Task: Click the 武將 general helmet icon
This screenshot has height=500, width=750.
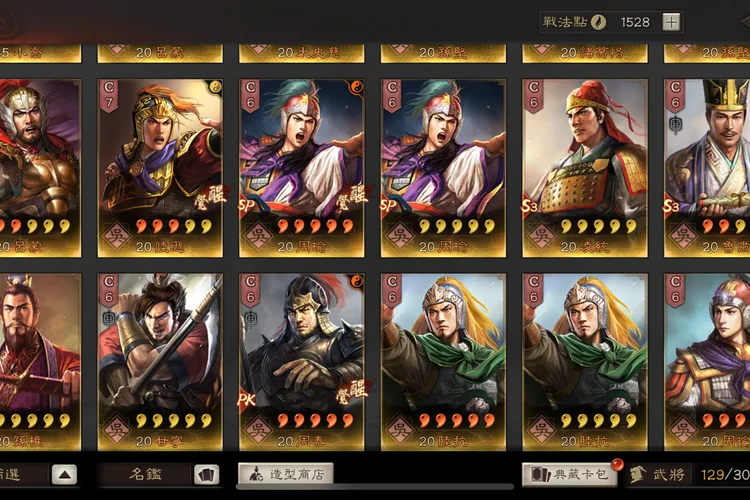Action: (637, 475)
